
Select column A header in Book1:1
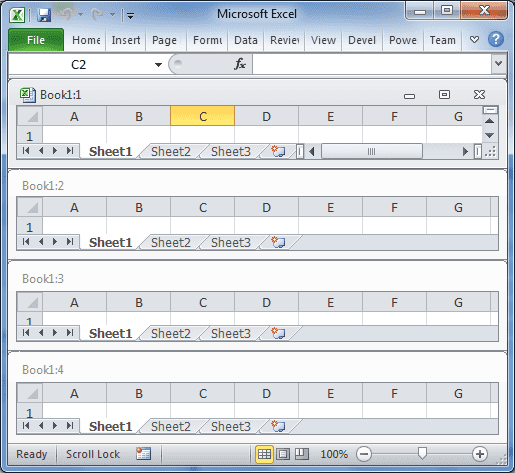74,116
